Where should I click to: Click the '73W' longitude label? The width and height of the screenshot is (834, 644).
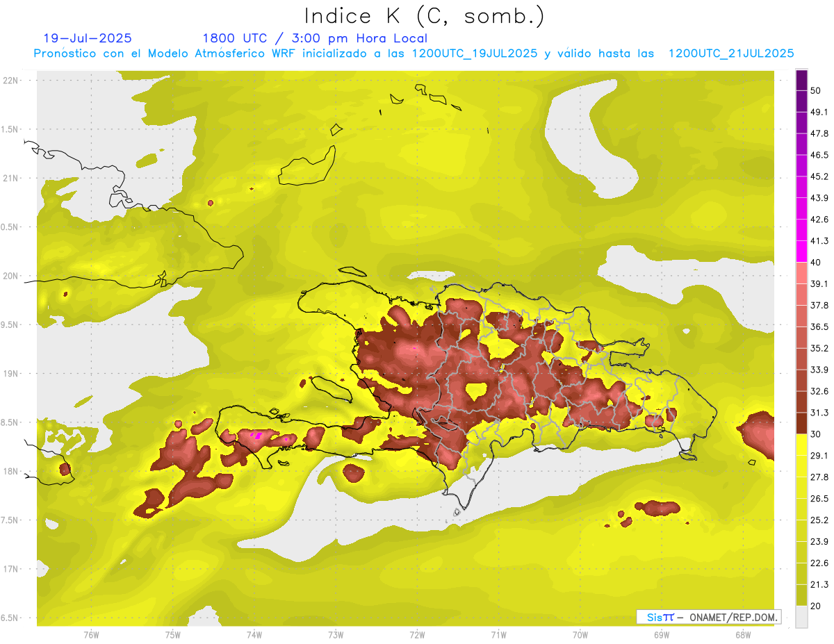(x=336, y=635)
